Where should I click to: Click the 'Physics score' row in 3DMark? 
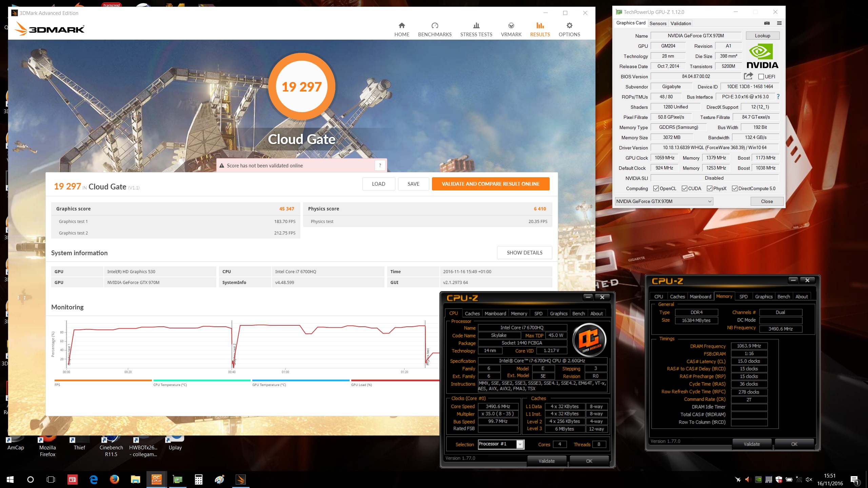[x=427, y=209]
